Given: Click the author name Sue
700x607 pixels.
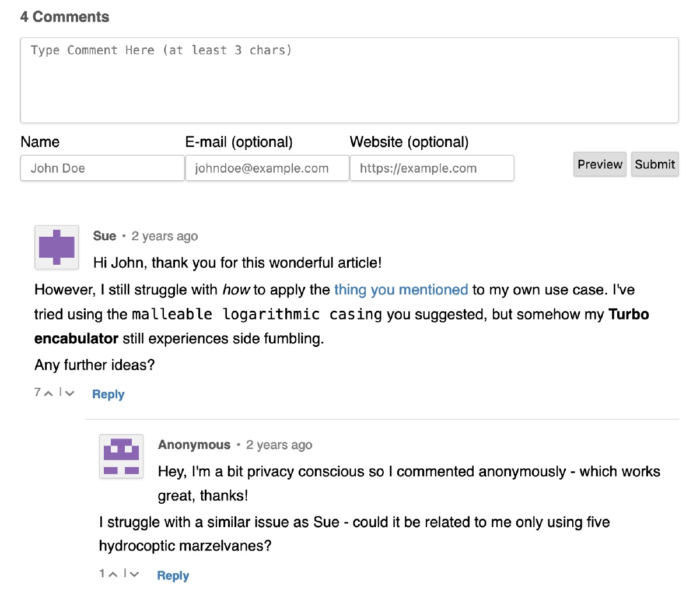Looking at the screenshot, I should click(x=104, y=236).
